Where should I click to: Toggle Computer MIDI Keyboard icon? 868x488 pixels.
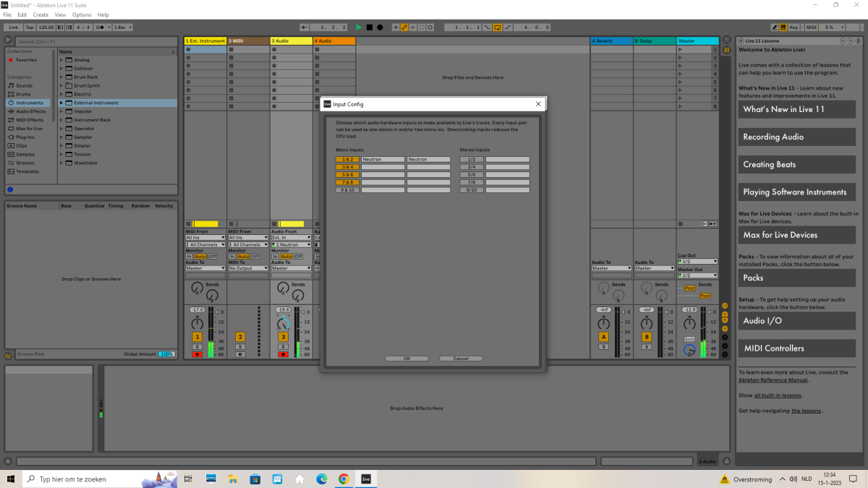coord(784,27)
